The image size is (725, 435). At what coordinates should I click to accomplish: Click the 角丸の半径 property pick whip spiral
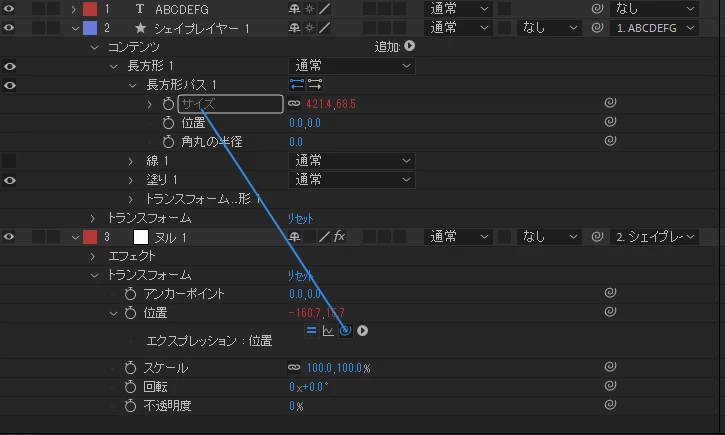tap(610, 141)
